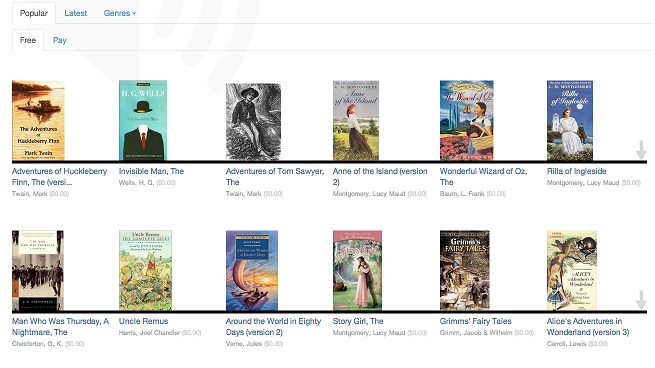Click the Uncle Remus title link

tap(143, 321)
